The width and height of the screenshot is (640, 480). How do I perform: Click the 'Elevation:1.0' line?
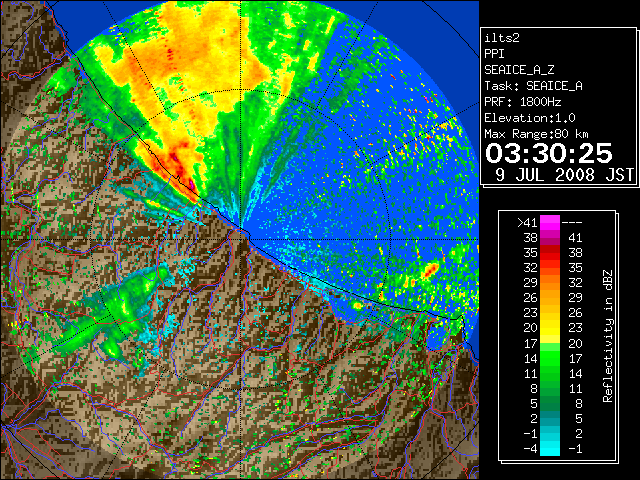pyautogui.click(x=530, y=118)
